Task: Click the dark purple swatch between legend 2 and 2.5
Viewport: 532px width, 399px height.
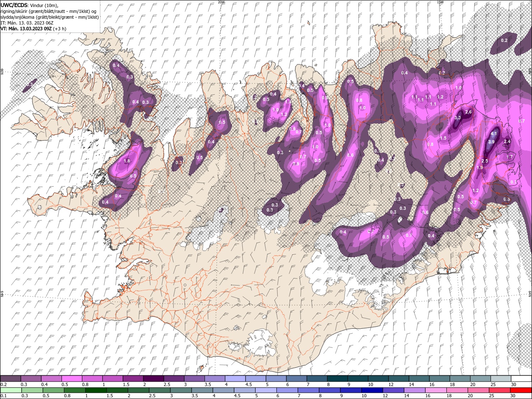Action: pyautogui.click(x=153, y=379)
